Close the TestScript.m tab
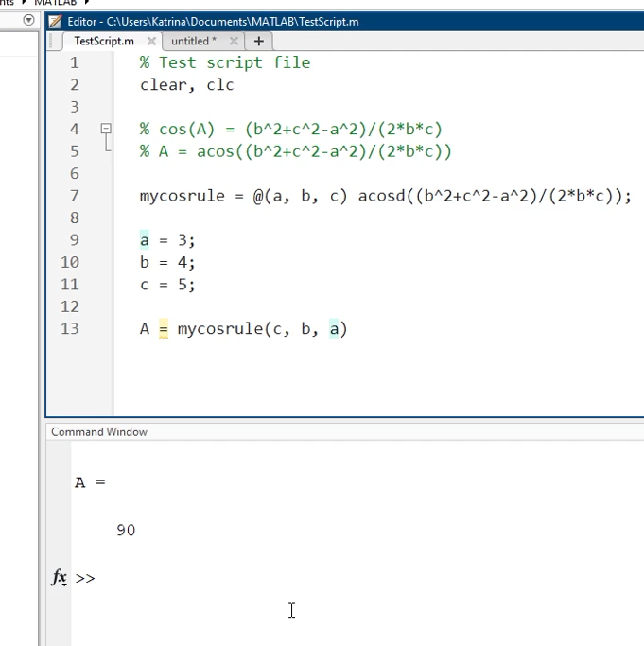This screenshot has height=646, width=644. click(x=151, y=42)
